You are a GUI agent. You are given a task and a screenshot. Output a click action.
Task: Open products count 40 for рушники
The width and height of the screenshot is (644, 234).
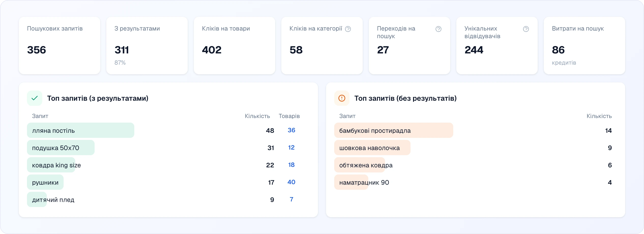tap(291, 182)
